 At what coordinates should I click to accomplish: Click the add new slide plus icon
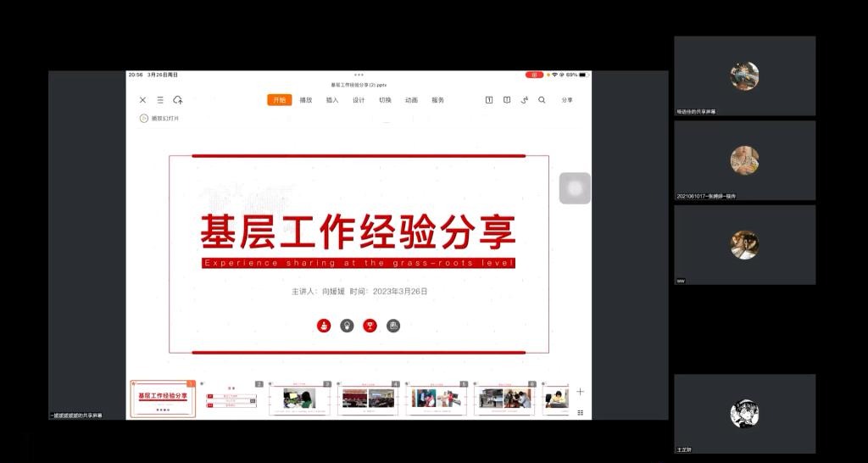(580, 392)
